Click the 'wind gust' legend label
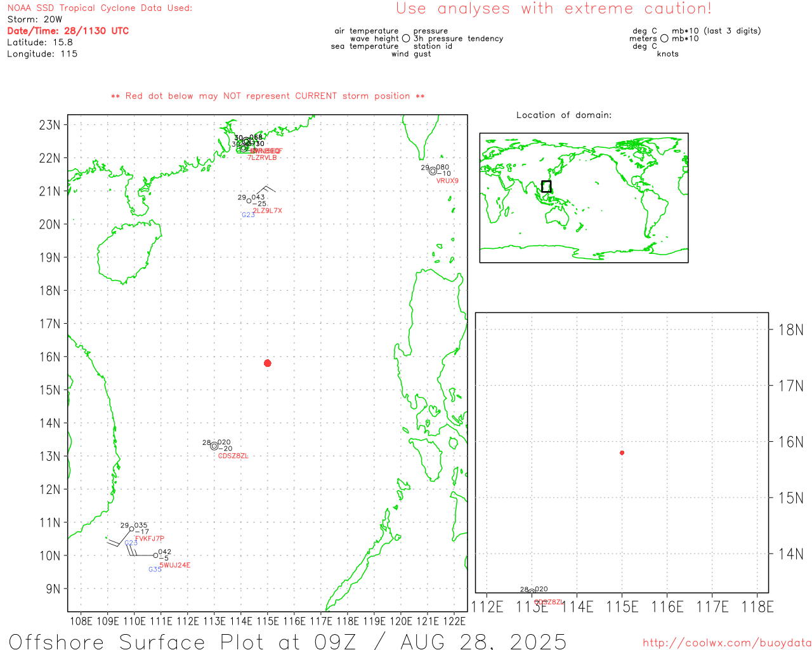 (x=411, y=54)
